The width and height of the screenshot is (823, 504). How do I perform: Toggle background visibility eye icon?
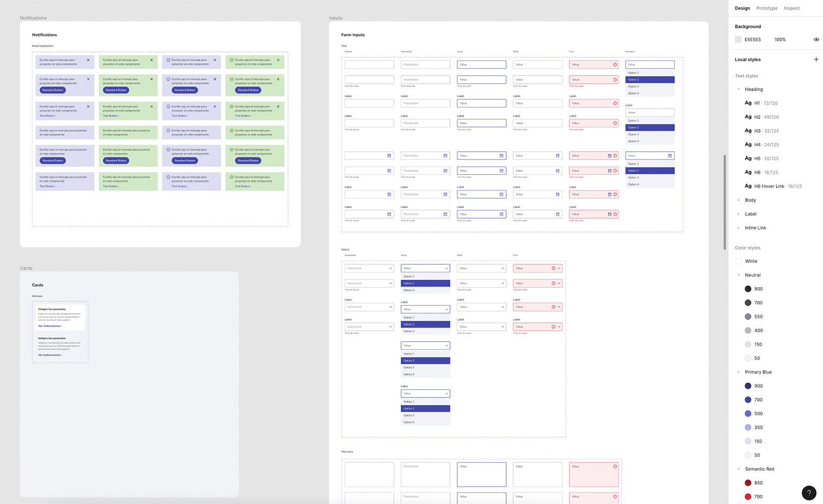tap(816, 40)
